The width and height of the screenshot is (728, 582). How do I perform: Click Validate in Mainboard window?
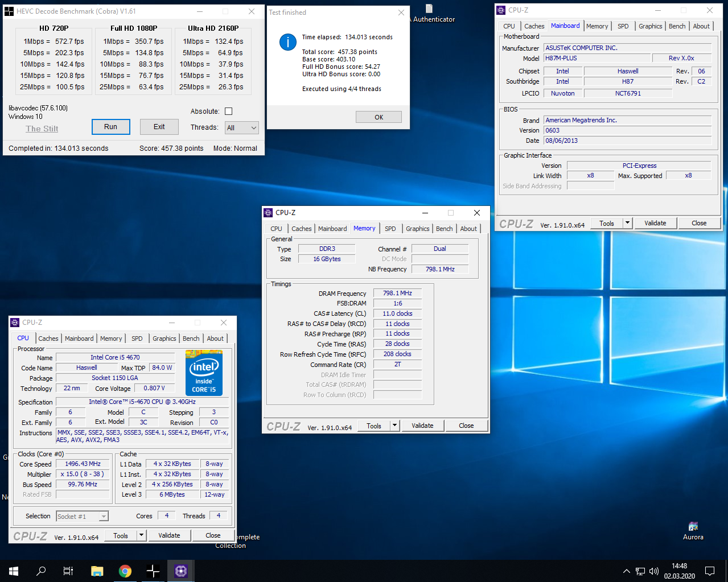[655, 223]
